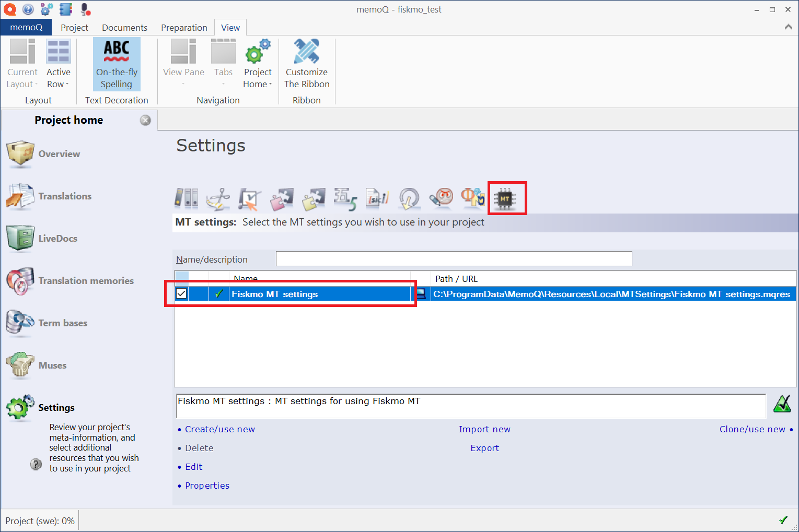
Task: Click the microphone record icon
Action: tap(86, 9)
